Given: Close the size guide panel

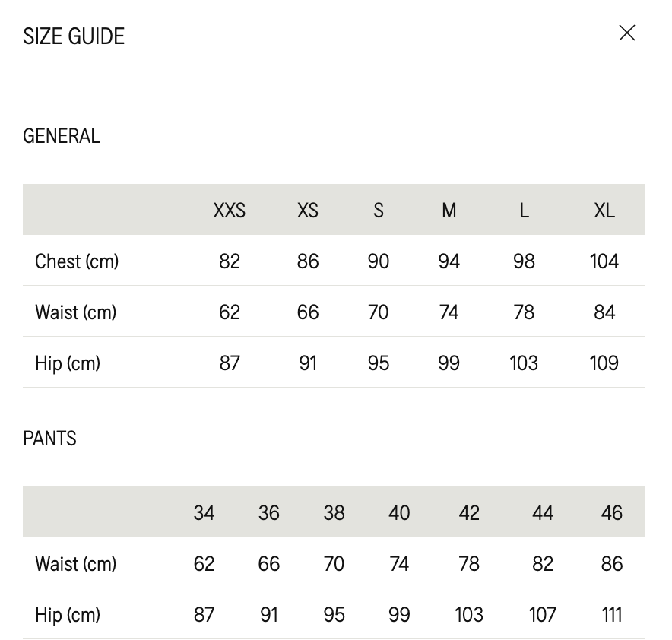Looking at the screenshot, I should pos(626,33).
